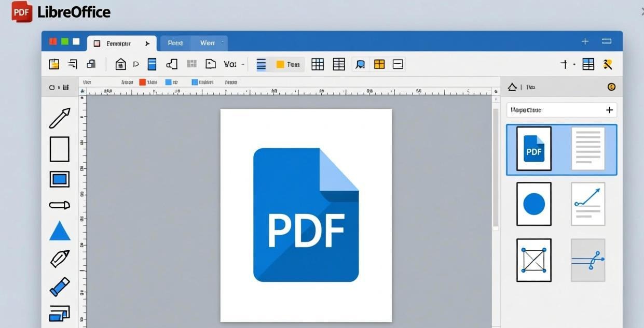Open the dropdown beside text cursor icon
Image resolution: width=644 pixels, height=328 pixels.
click(574, 64)
